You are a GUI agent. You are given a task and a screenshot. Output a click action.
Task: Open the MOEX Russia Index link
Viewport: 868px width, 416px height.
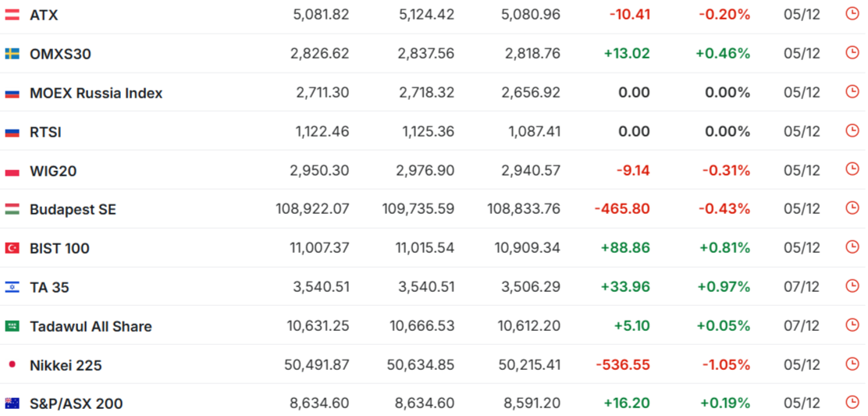click(96, 93)
